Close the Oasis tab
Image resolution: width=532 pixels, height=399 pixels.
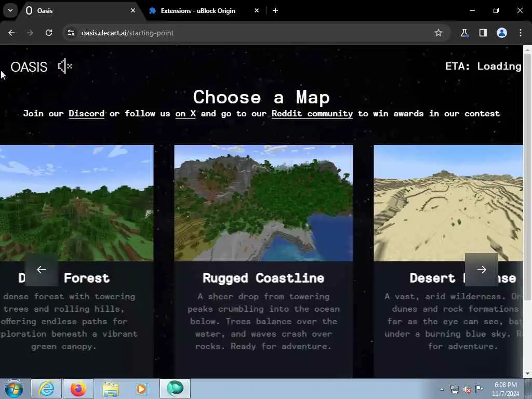(x=133, y=10)
